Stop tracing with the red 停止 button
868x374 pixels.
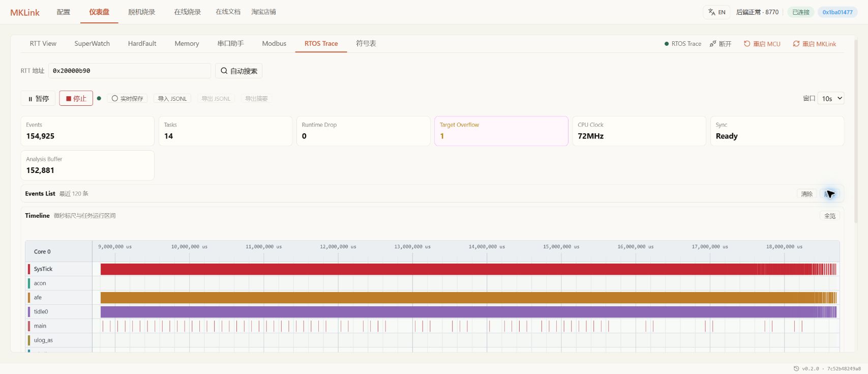[76, 99]
